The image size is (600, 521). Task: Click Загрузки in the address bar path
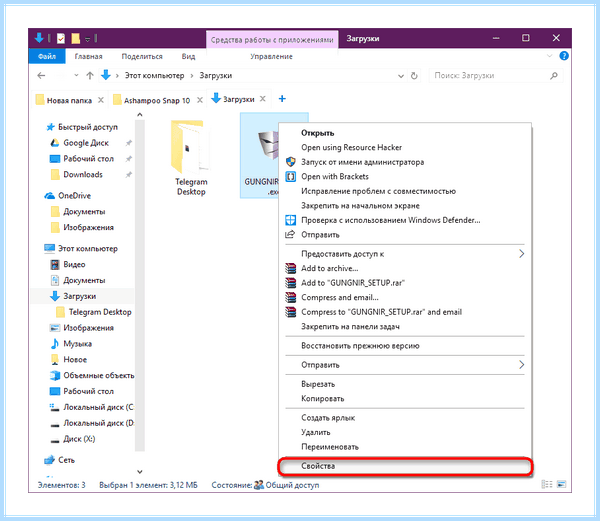pos(216,76)
